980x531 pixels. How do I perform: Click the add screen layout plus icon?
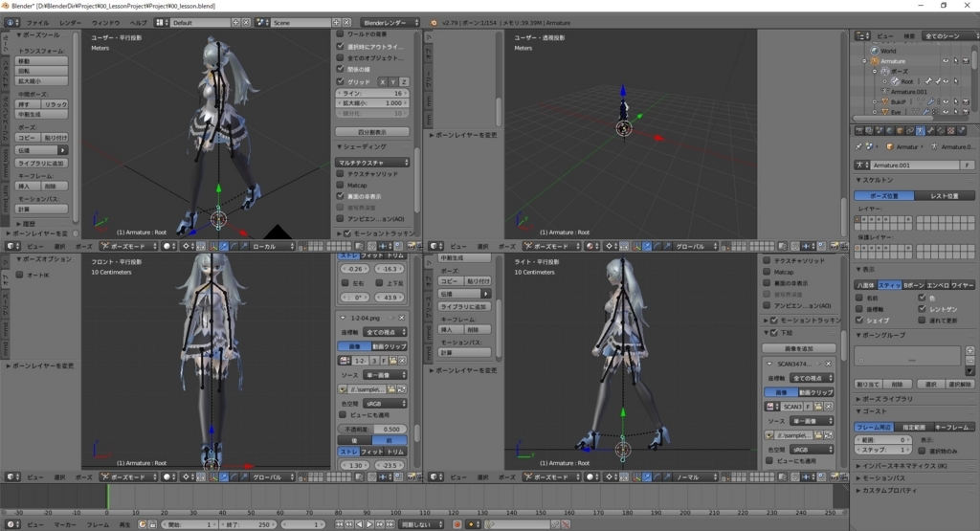[x=236, y=21]
